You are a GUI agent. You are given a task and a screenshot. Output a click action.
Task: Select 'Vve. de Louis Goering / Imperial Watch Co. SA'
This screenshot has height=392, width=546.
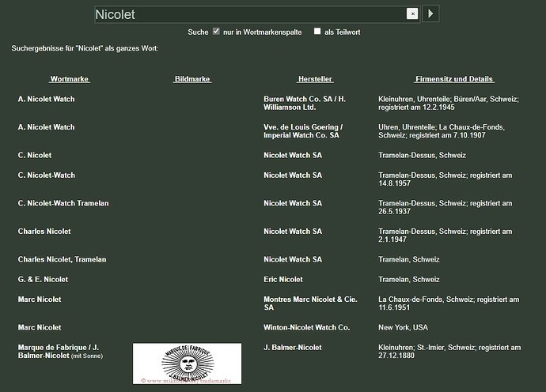[303, 131]
